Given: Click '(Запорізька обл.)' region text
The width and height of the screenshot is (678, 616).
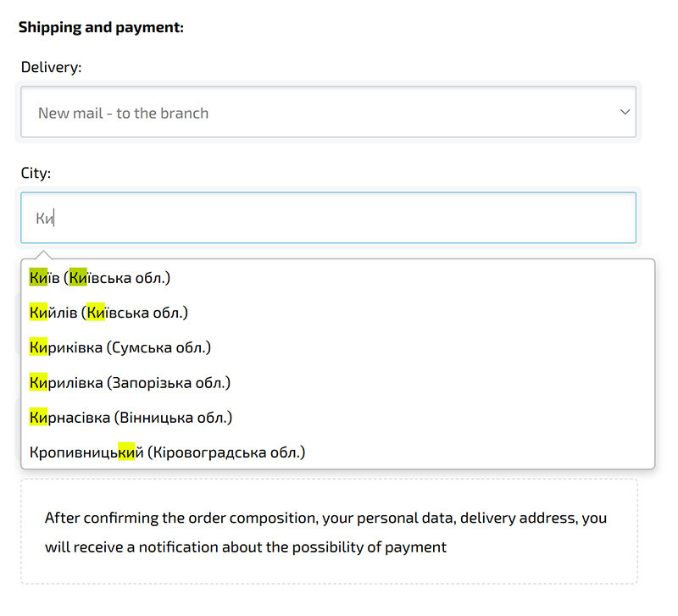Looking at the screenshot, I should click(x=169, y=383).
